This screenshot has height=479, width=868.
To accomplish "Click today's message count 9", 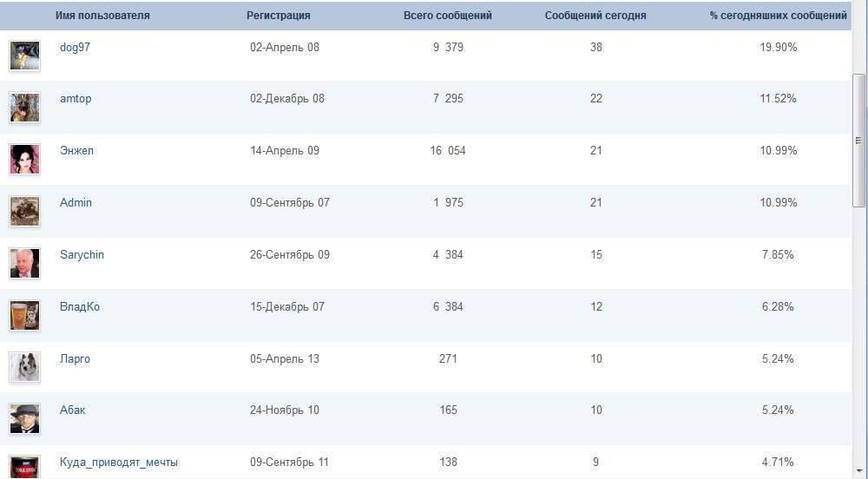I will click(595, 462).
